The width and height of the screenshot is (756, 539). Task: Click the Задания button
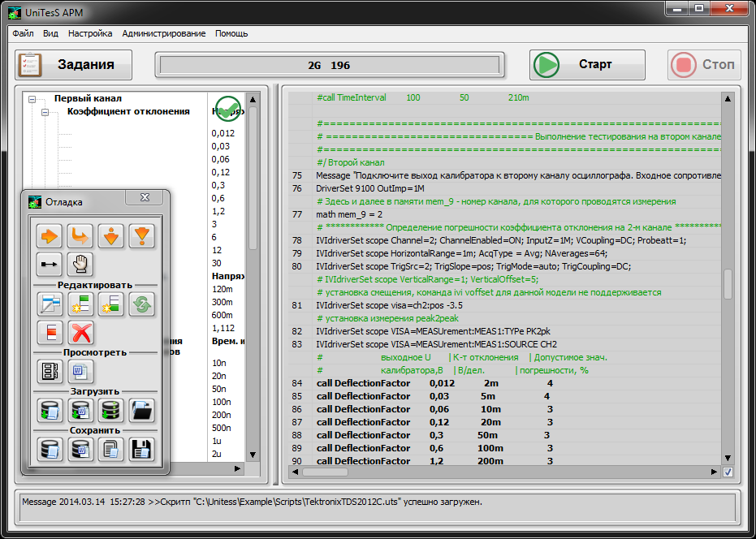(71, 65)
